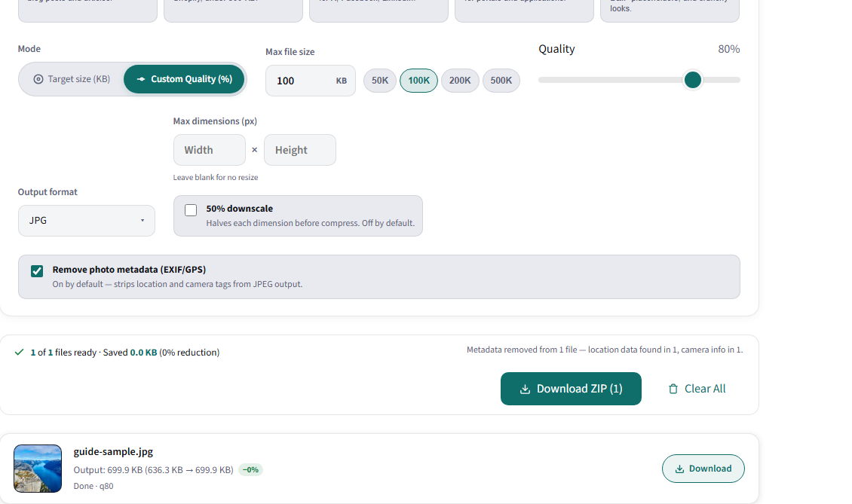Click the −0% reduction badge

(250, 470)
